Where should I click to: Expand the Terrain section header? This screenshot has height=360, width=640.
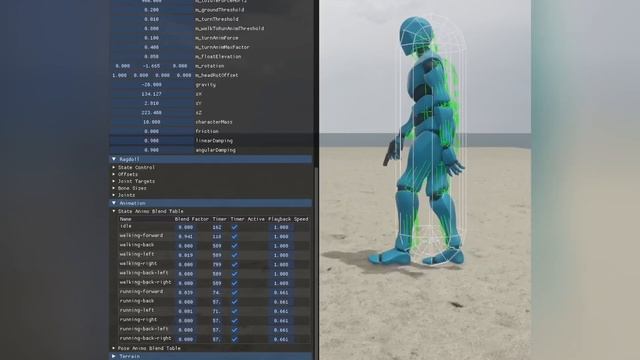(x=211, y=356)
